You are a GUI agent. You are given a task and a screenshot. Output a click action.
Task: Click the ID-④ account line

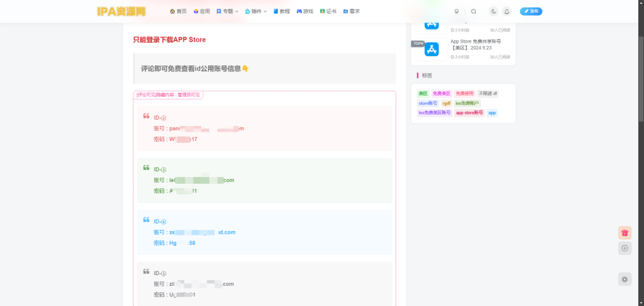click(x=195, y=232)
